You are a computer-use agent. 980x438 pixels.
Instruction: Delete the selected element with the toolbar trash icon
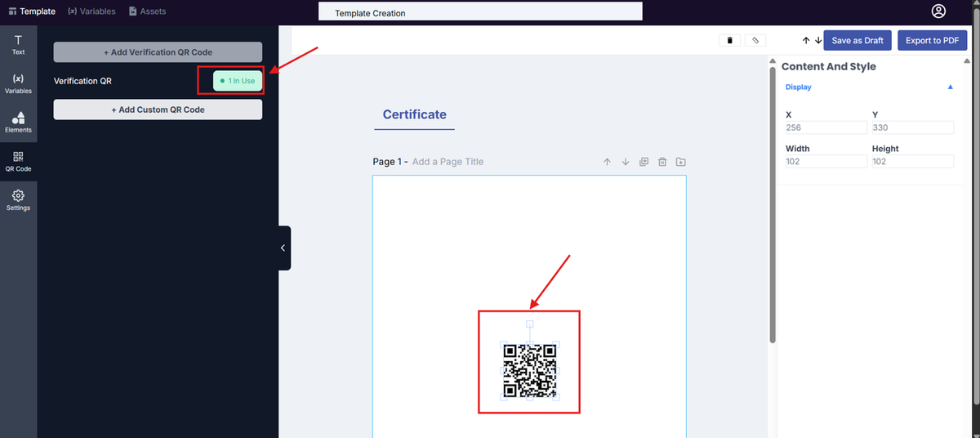[x=730, y=40]
